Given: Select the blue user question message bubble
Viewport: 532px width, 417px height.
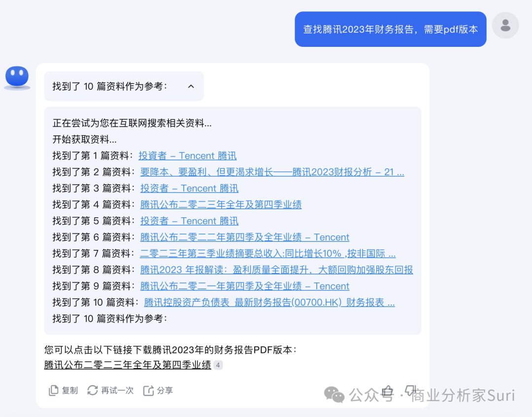Looking at the screenshot, I should point(390,29).
